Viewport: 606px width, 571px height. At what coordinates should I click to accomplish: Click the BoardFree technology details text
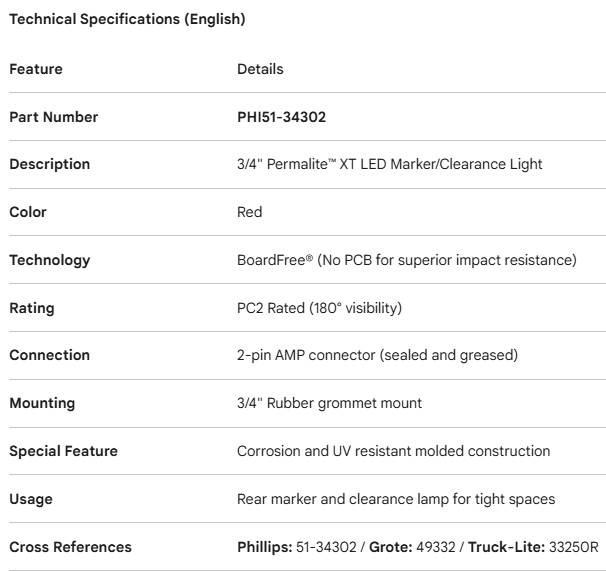coord(406,260)
